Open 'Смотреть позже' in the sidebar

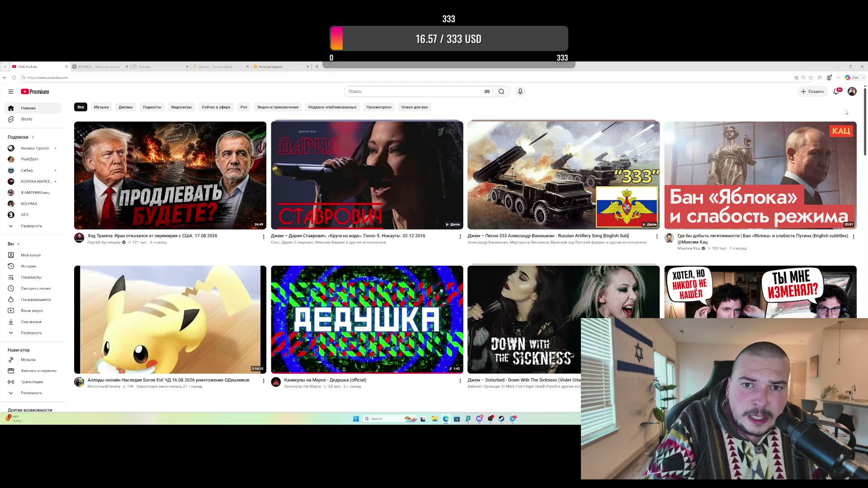coord(33,288)
